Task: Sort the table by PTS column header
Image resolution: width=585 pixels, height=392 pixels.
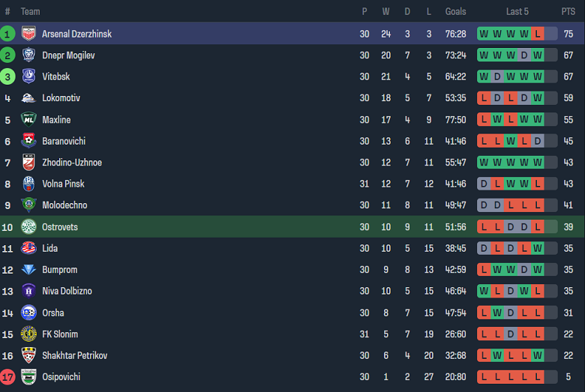Action: pyautogui.click(x=568, y=11)
